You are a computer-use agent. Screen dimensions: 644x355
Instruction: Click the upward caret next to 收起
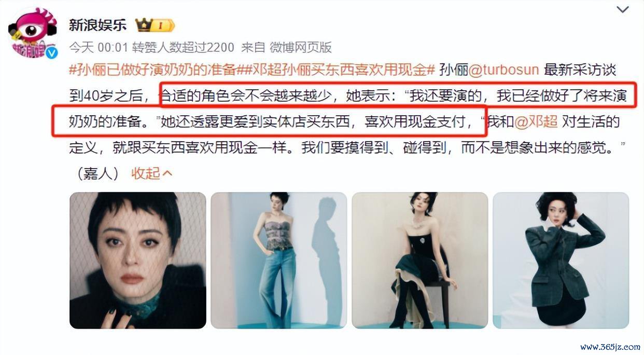pos(167,174)
